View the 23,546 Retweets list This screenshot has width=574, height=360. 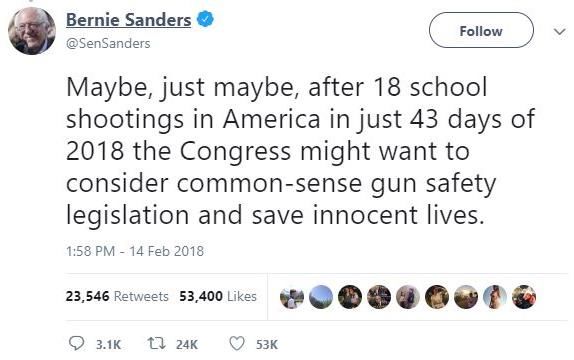pos(117,296)
